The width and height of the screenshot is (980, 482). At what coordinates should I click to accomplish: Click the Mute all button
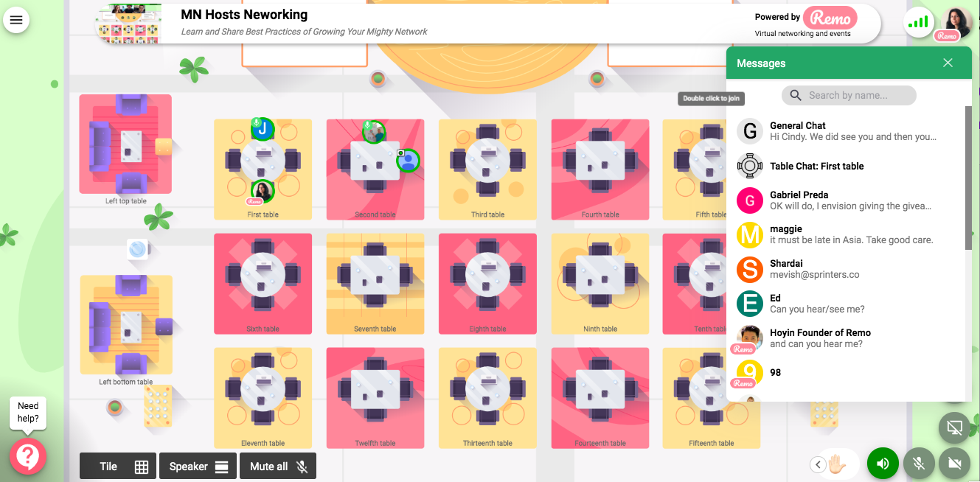click(x=278, y=467)
